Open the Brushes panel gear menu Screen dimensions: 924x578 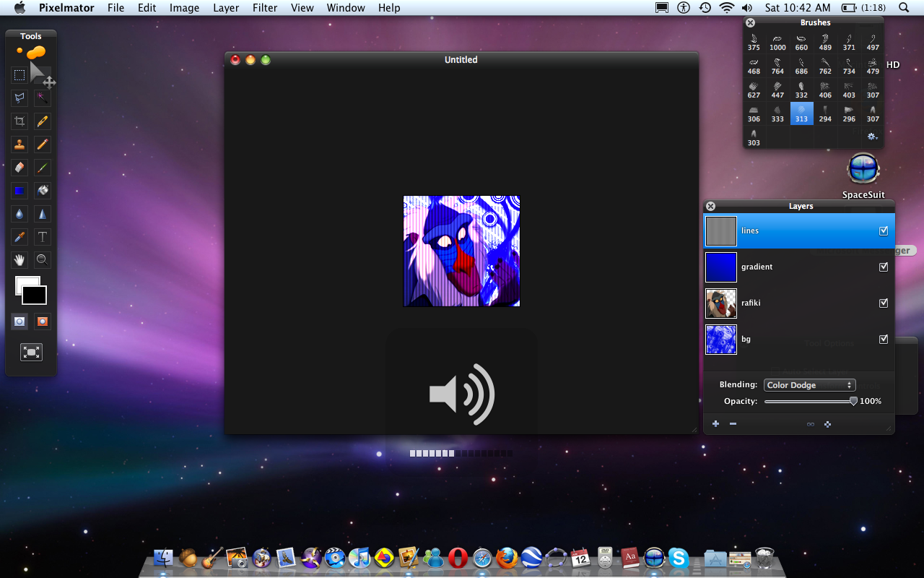872,137
